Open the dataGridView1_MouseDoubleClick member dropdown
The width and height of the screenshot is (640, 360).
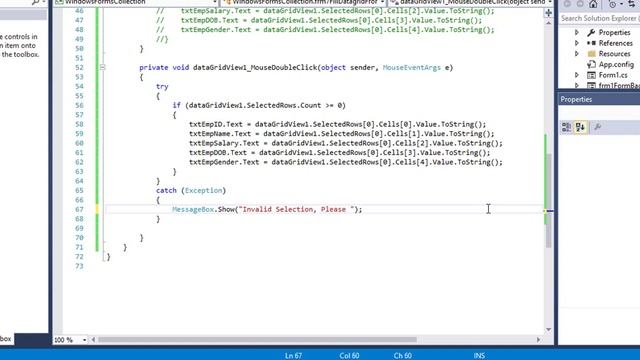click(550, 2)
